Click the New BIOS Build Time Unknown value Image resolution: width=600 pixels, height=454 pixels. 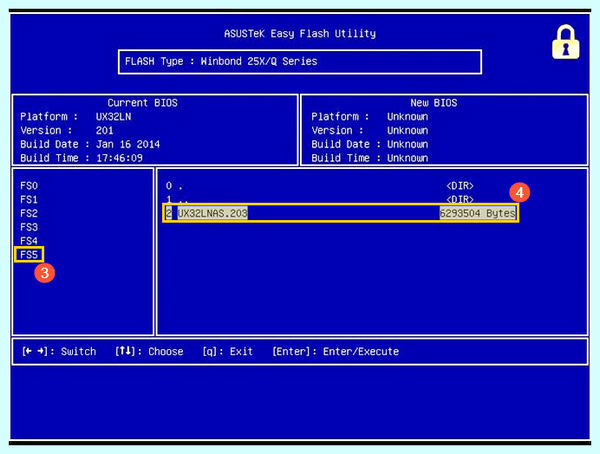pos(408,158)
